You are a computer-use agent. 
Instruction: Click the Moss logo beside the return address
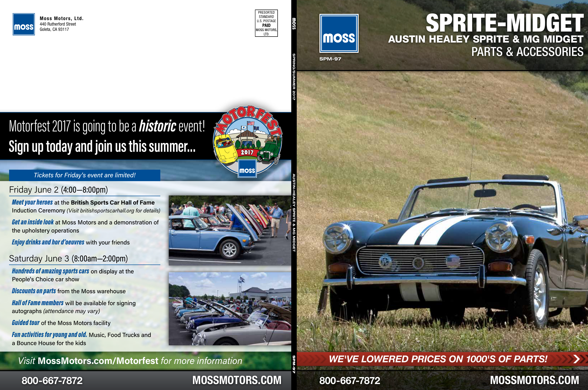pyautogui.click(x=24, y=24)
